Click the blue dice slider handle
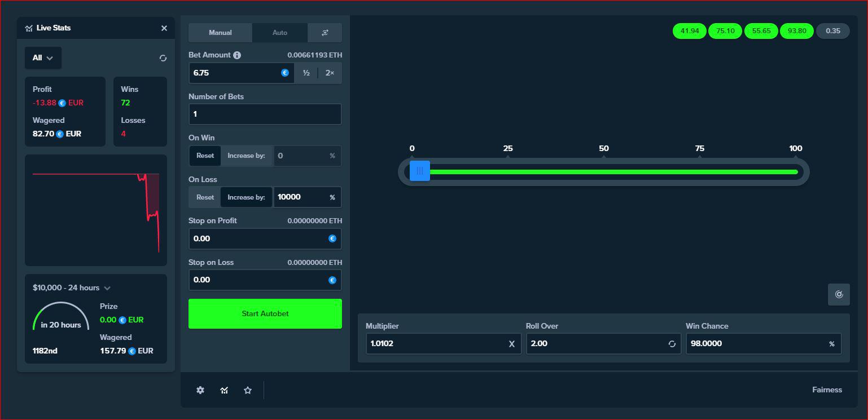868x420 pixels. pos(420,171)
